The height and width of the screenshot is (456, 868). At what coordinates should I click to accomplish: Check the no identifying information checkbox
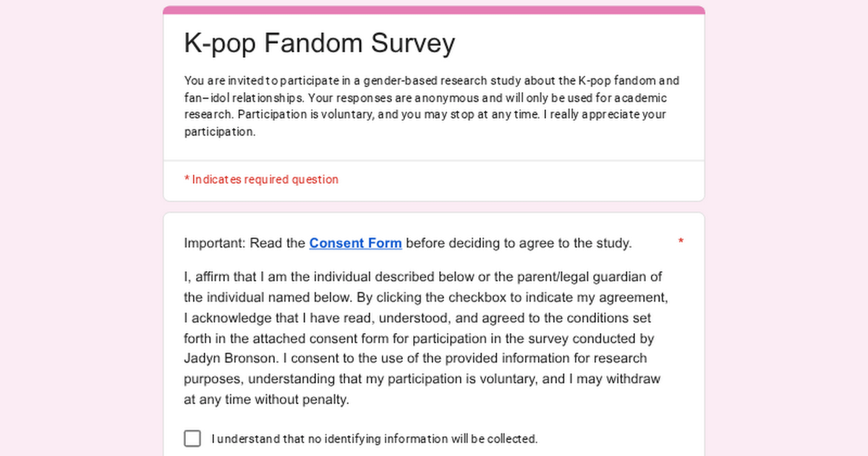click(192, 439)
